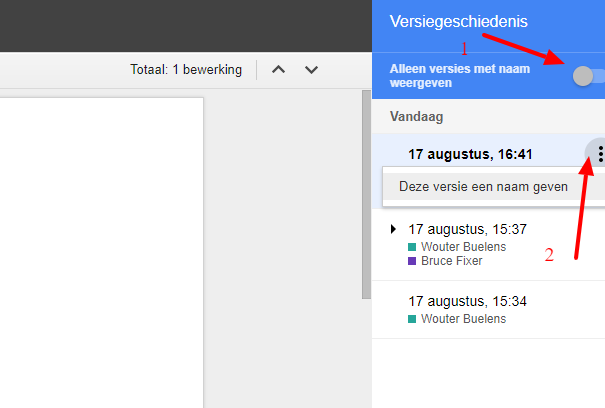Click Bruce Fixer under 15:37 version
This screenshot has width=605, height=408.
451,261
